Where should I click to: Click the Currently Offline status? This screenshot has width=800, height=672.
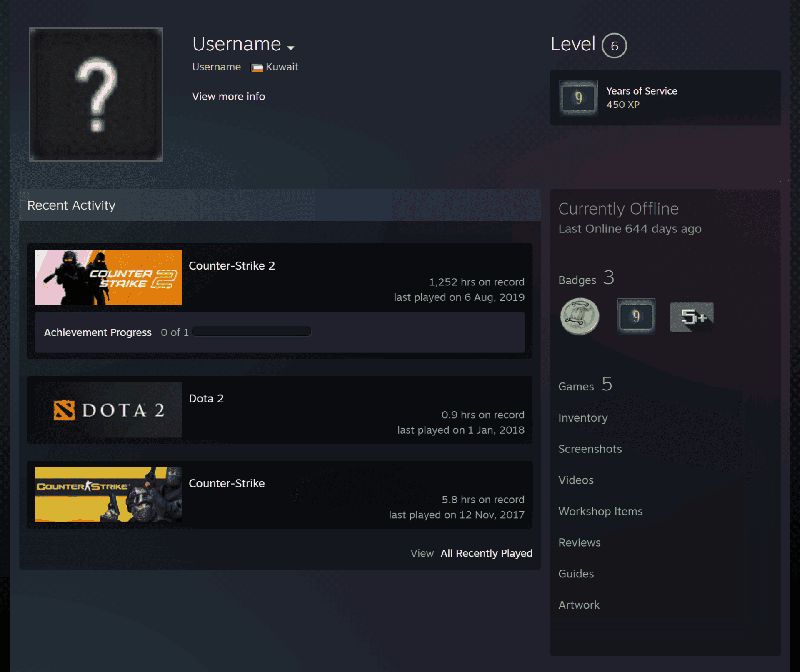pyautogui.click(x=618, y=209)
